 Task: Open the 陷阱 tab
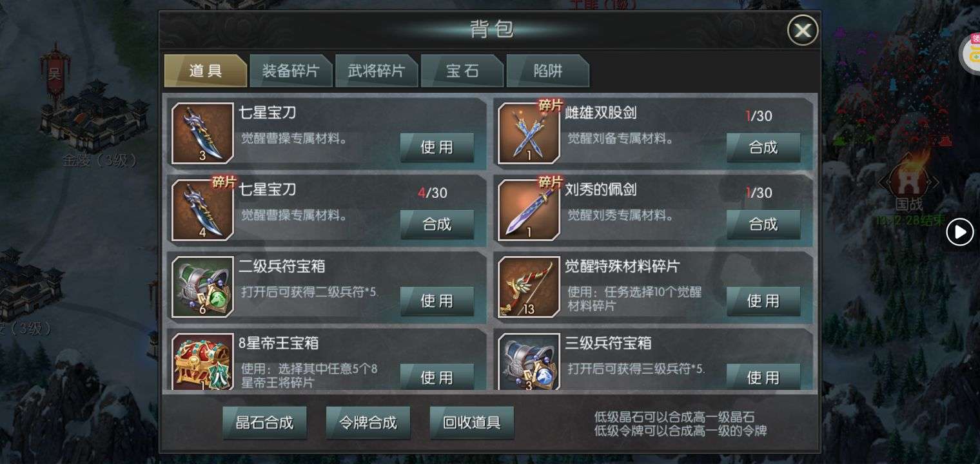[548, 71]
